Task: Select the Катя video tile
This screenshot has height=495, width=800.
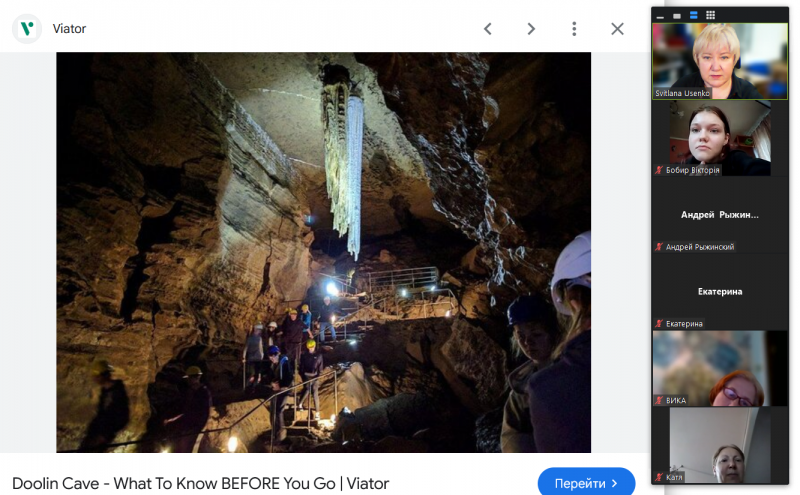Action: click(x=720, y=445)
